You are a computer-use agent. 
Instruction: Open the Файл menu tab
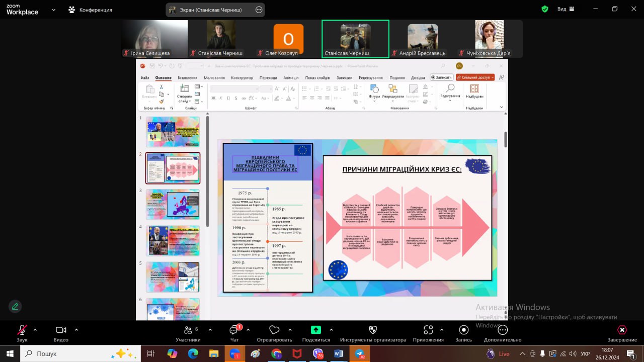tap(145, 78)
